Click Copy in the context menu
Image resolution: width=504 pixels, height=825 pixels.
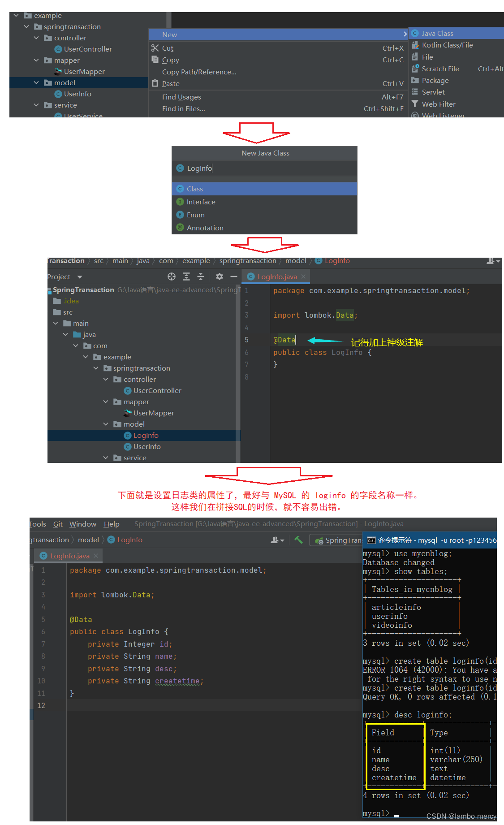pyautogui.click(x=278, y=60)
